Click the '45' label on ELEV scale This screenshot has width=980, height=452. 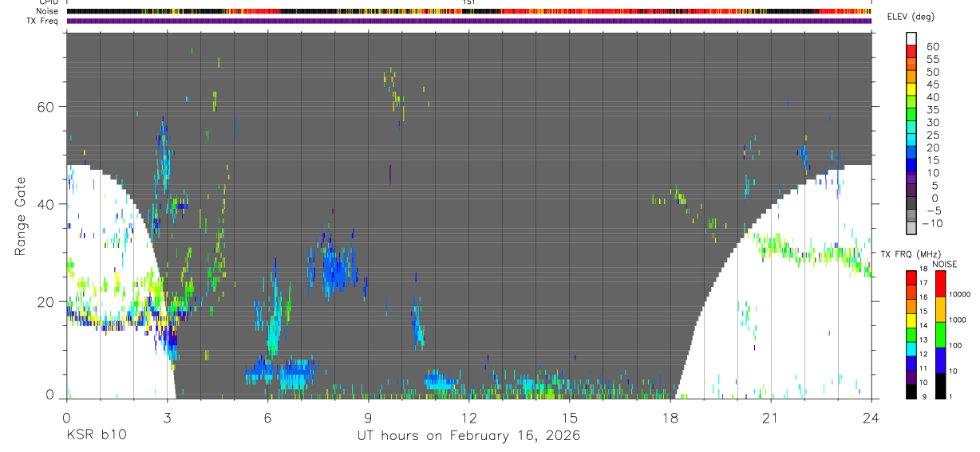pyautogui.click(x=933, y=85)
